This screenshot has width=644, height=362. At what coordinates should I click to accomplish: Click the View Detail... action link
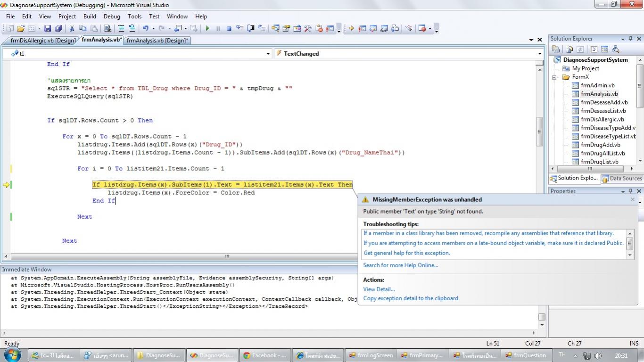pyautogui.click(x=379, y=289)
